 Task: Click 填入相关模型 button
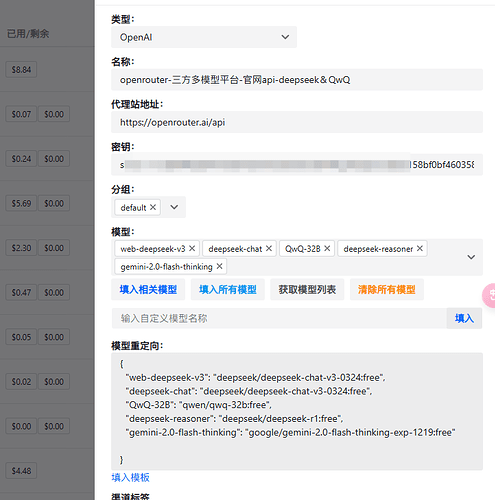[148, 289]
